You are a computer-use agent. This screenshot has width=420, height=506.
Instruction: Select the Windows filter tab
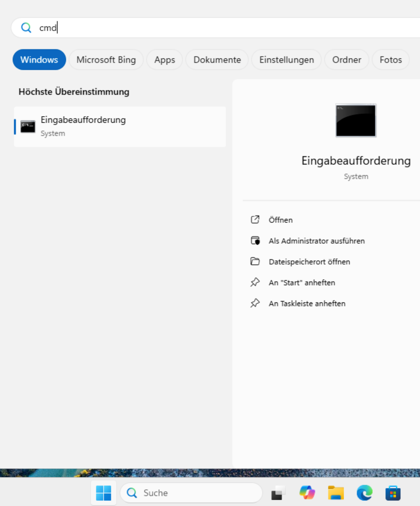pyautogui.click(x=39, y=60)
